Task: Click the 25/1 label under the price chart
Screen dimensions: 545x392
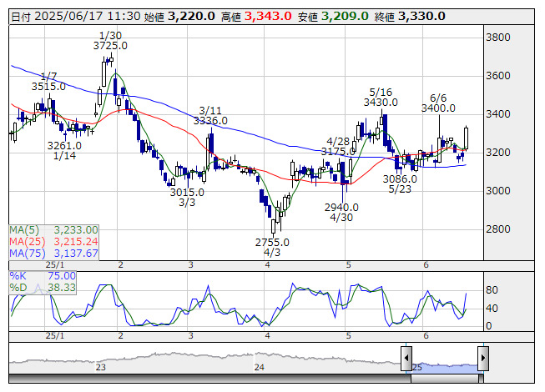Action: click(55, 265)
